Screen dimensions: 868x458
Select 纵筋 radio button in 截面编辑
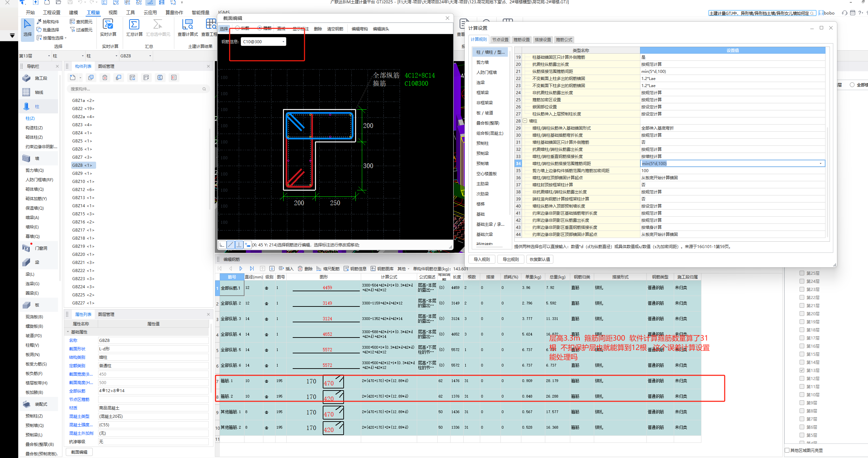(237, 28)
